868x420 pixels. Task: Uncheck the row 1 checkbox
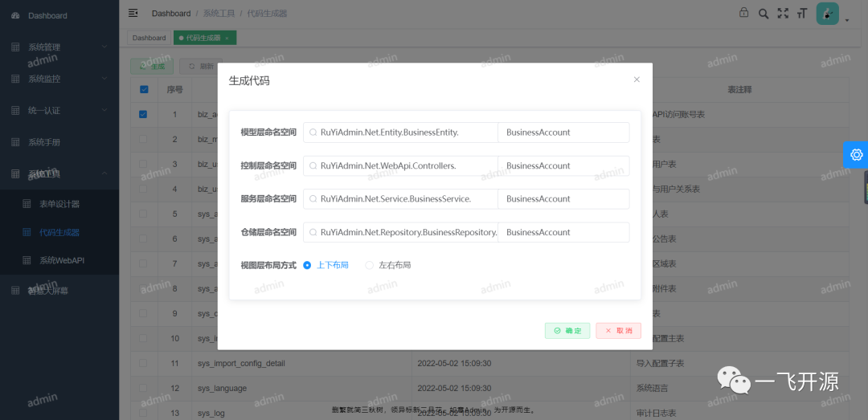(143, 115)
